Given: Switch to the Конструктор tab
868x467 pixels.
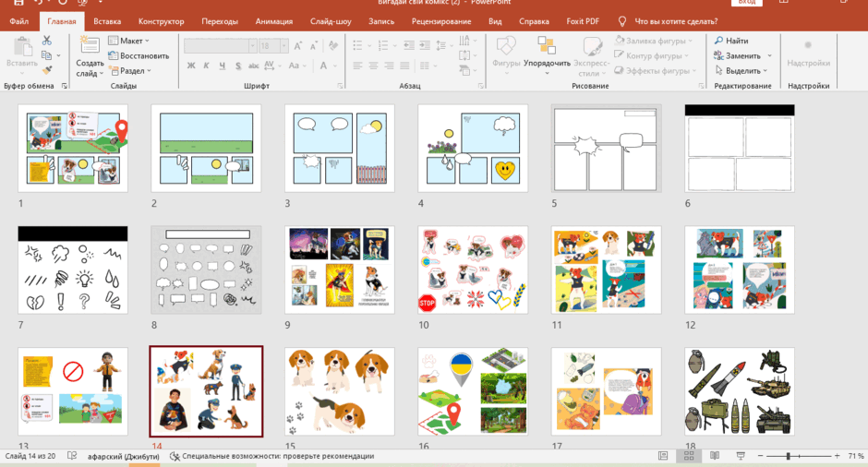Looking at the screenshot, I should point(161,21).
